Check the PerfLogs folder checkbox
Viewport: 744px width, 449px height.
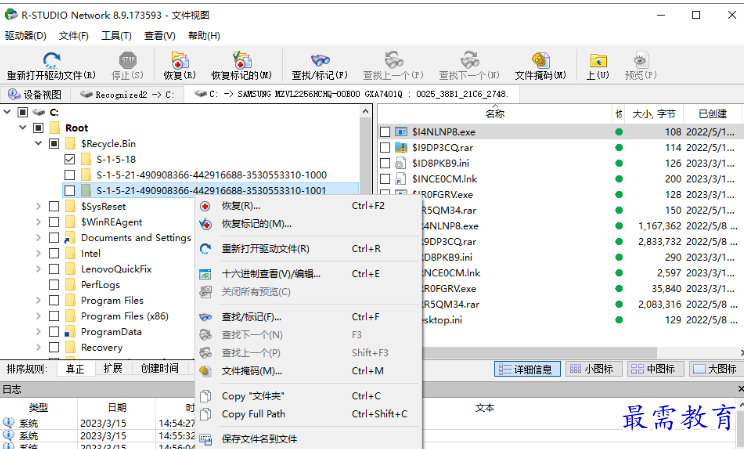(54, 284)
